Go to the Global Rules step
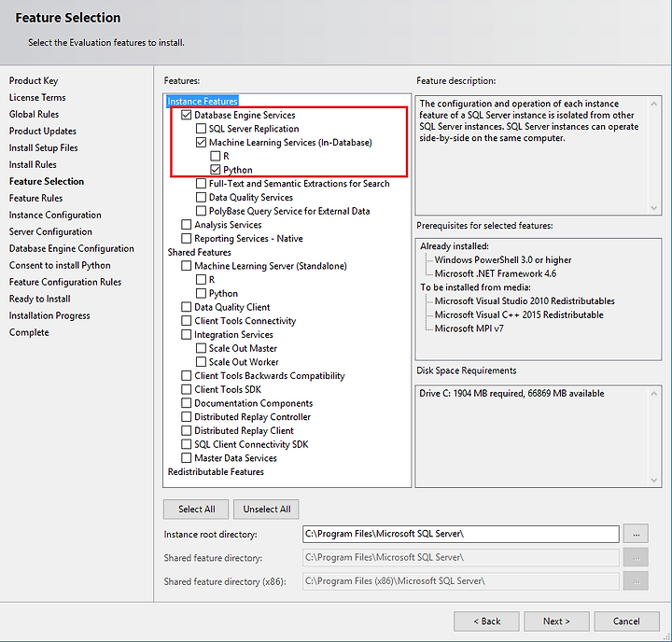This screenshot has width=672, height=642. tap(34, 114)
